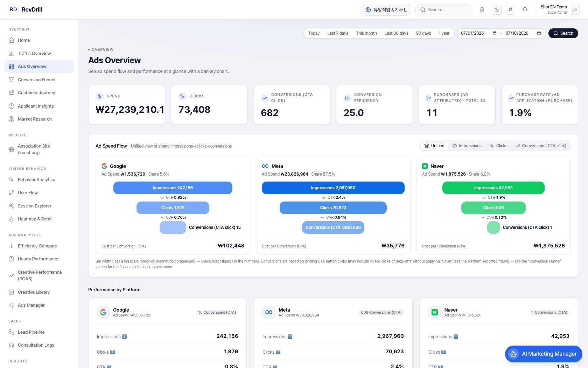Click the User Flow branch icon
588x368 pixels.
tap(11, 193)
